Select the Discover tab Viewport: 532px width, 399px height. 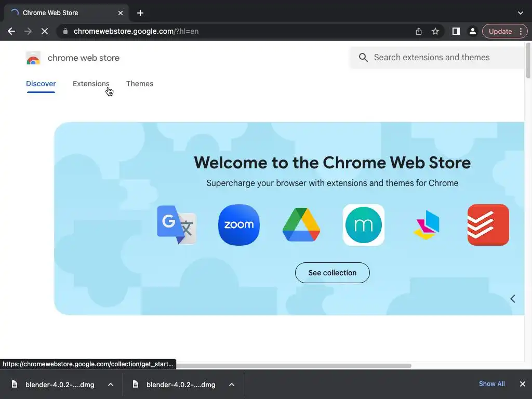[41, 84]
